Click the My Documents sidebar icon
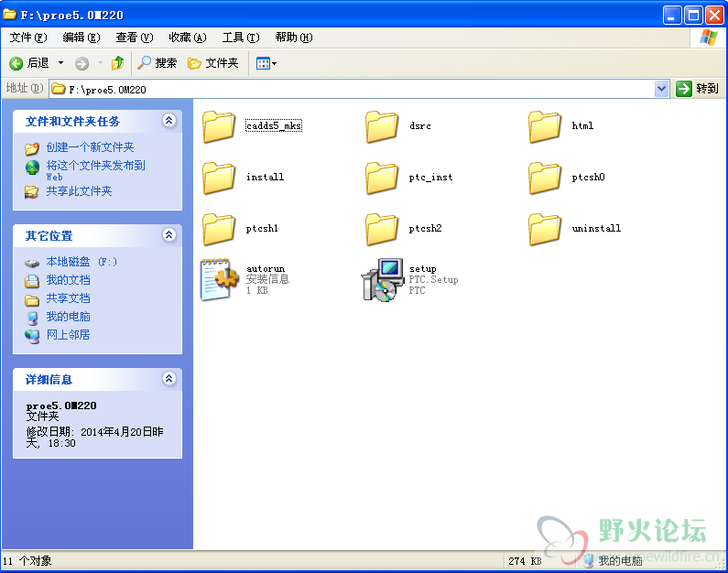Viewport: 728px width, 573px height. [x=32, y=281]
